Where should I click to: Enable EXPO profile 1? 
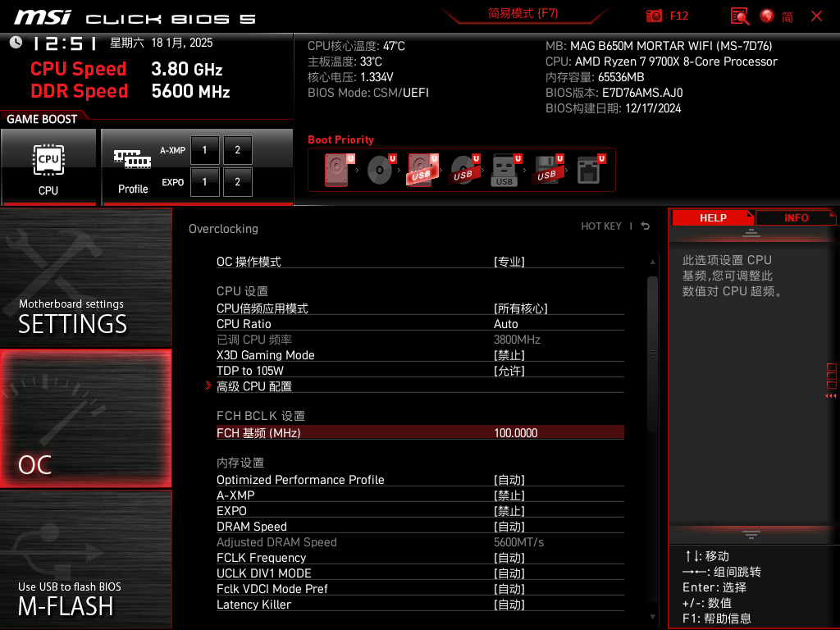pos(204,182)
